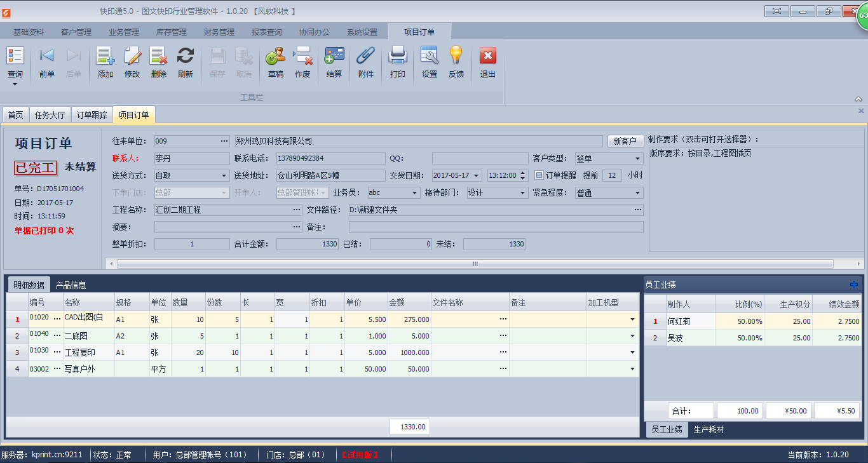Expand the 客户类型 customer type dropdown
Image resolution: width=868 pixels, height=463 pixels.
(x=639, y=158)
